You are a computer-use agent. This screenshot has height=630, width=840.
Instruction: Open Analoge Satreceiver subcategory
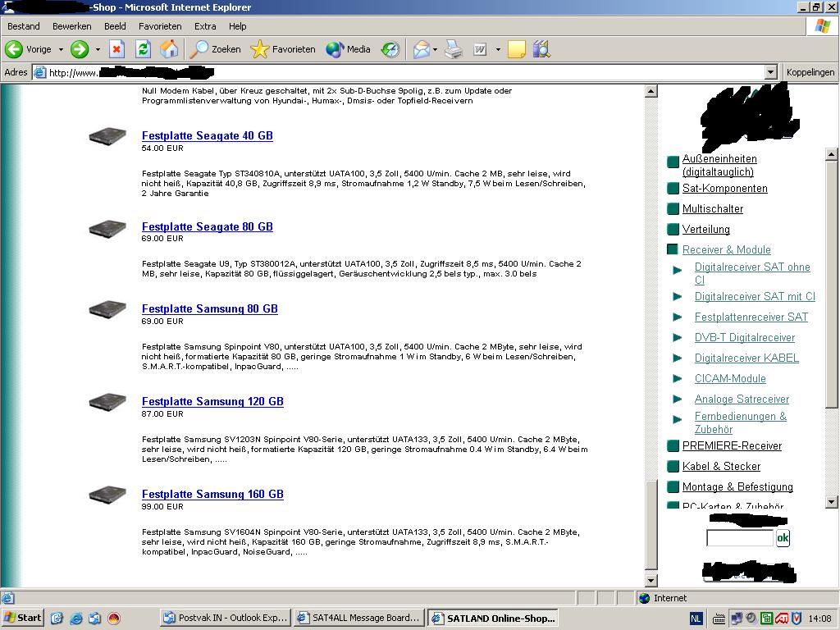tap(742, 399)
